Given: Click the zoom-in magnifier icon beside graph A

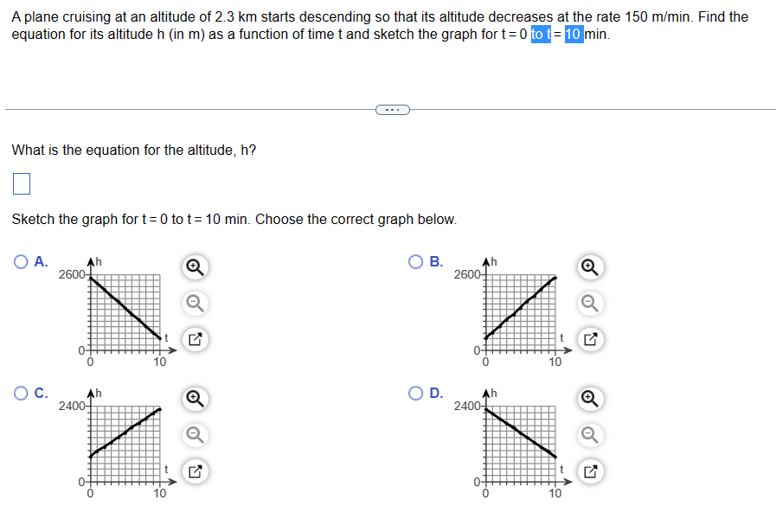Looking at the screenshot, I should [194, 268].
